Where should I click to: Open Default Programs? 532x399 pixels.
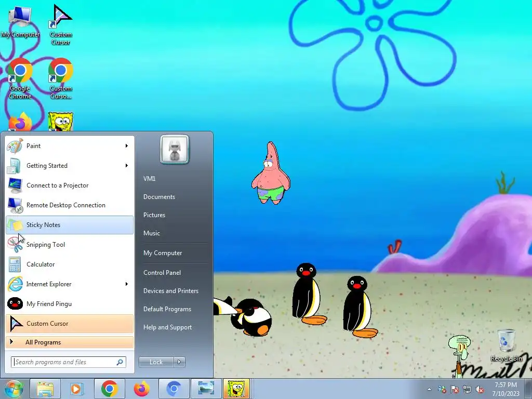pos(167,309)
